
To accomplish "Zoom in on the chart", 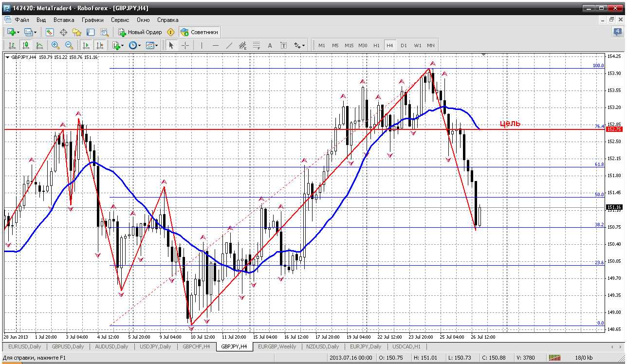I will pyautogui.click(x=55, y=45).
